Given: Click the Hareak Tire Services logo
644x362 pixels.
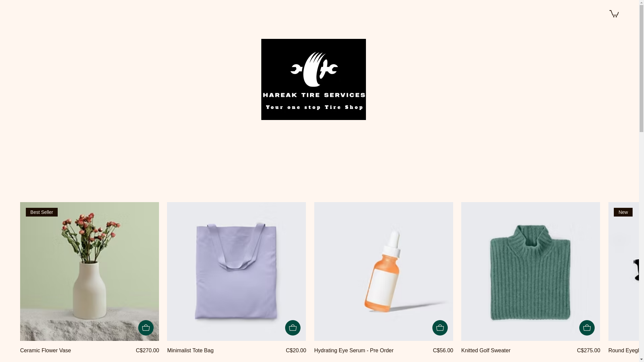Looking at the screenshot, I should coord(314,79).
